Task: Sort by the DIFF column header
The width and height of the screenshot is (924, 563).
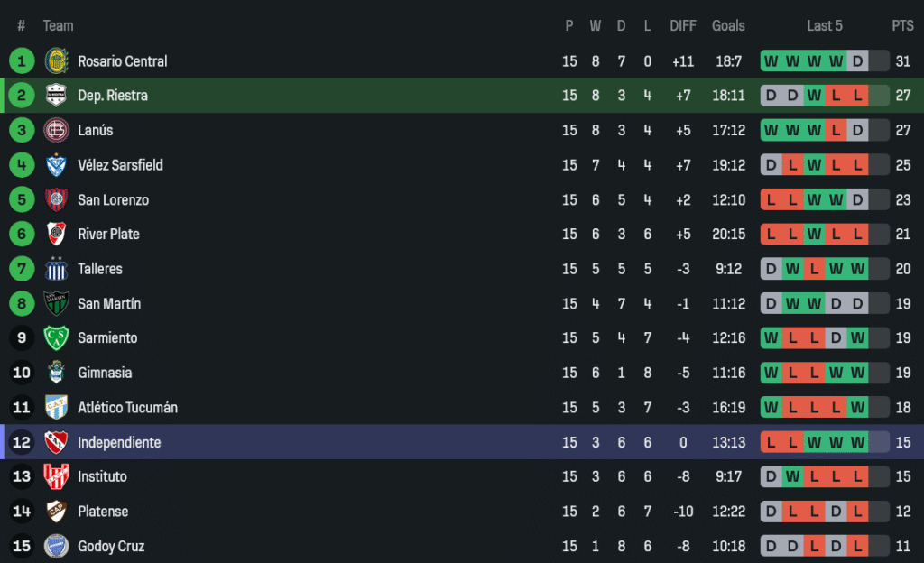Action: tap(683, 26)
